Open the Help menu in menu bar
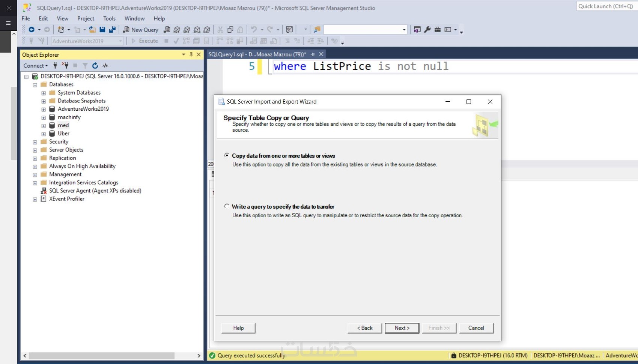 click(x=159, y=18)
